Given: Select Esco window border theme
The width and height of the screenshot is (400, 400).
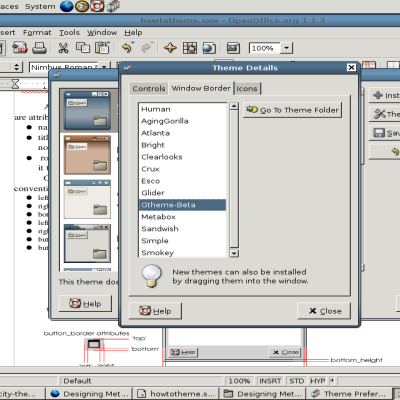Looking at the screenshot, I should click(x=182, y=181).
